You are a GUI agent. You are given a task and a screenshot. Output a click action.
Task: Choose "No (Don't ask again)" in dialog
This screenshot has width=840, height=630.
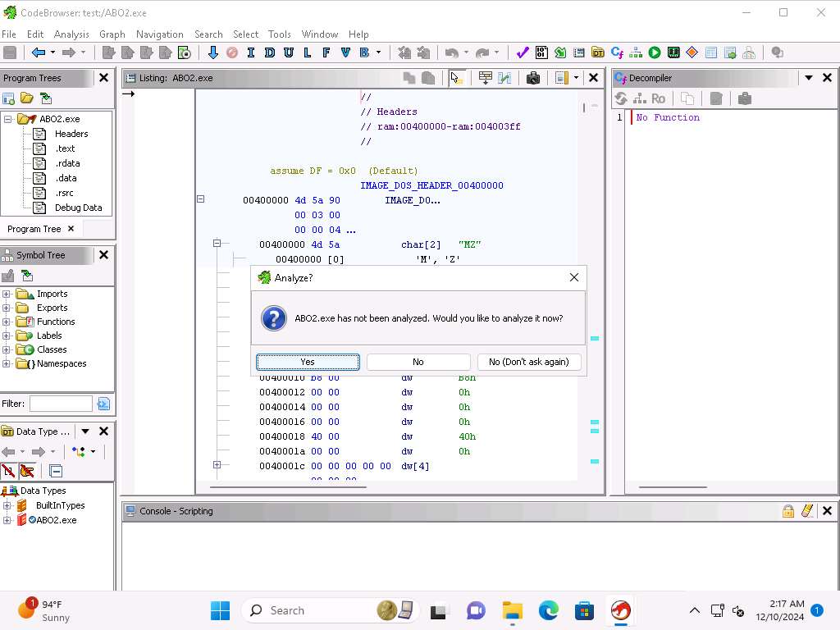[x=528, y=362]
